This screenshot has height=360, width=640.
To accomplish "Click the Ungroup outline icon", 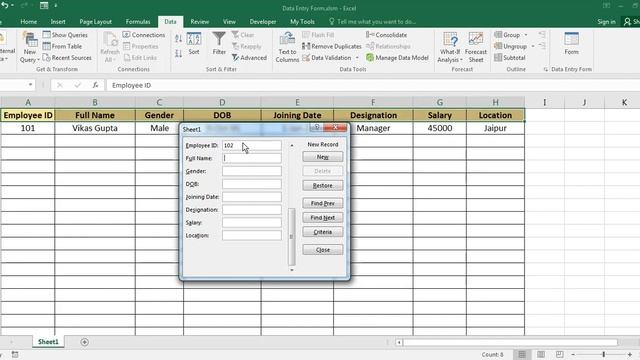I will tap(498, 46).
